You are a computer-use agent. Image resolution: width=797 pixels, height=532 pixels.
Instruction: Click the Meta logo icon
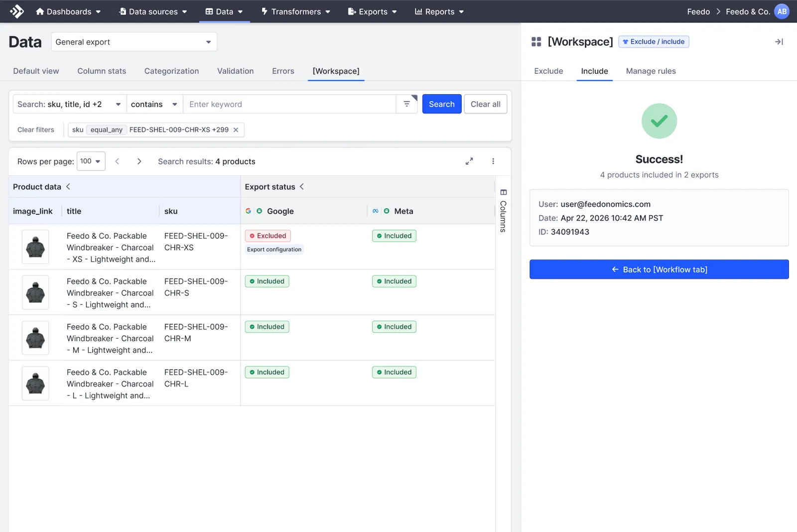tap(376, 211)
